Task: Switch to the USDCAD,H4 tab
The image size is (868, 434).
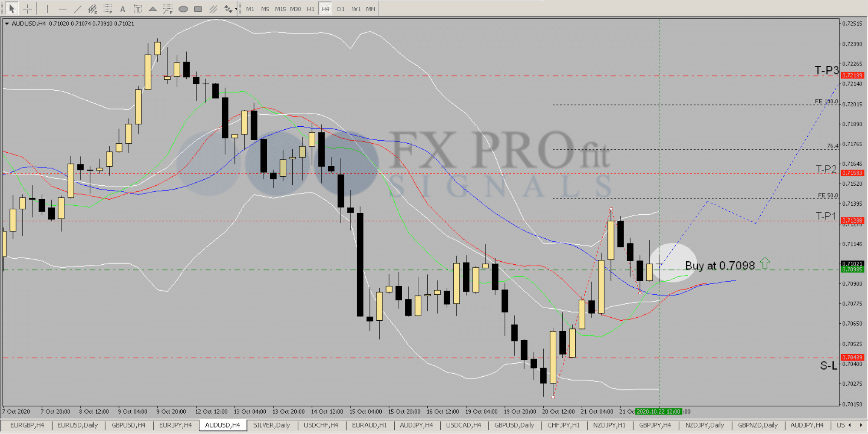Action: point(463,425)
